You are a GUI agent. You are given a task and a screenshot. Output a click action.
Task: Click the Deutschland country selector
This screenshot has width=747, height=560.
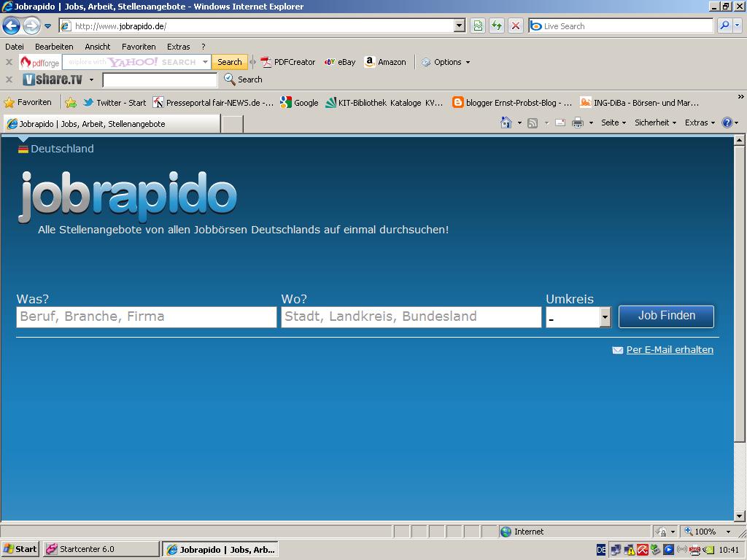click(56, 149)
